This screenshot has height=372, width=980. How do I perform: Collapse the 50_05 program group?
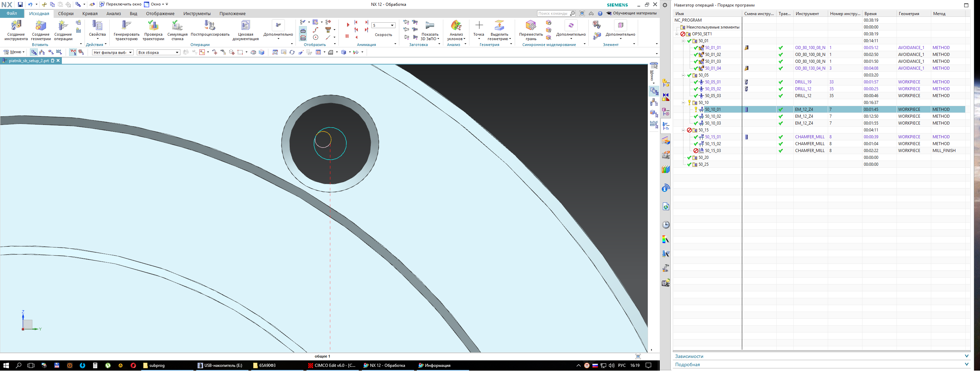683,75
